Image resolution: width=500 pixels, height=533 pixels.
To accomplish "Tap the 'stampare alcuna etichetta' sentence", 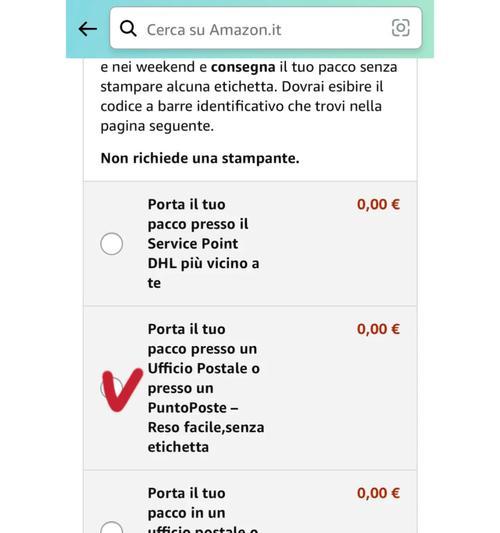I will [189, 87].
